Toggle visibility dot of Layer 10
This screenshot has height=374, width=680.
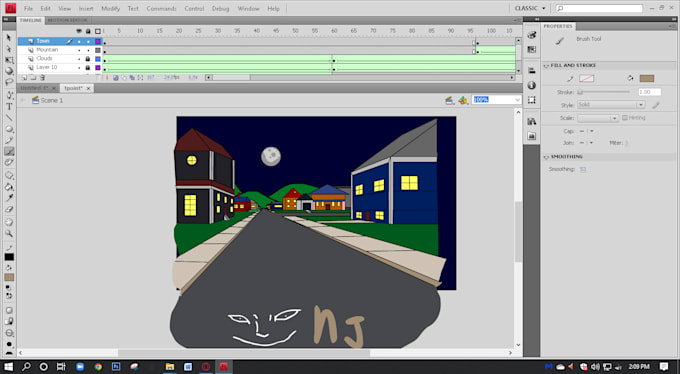79,68
